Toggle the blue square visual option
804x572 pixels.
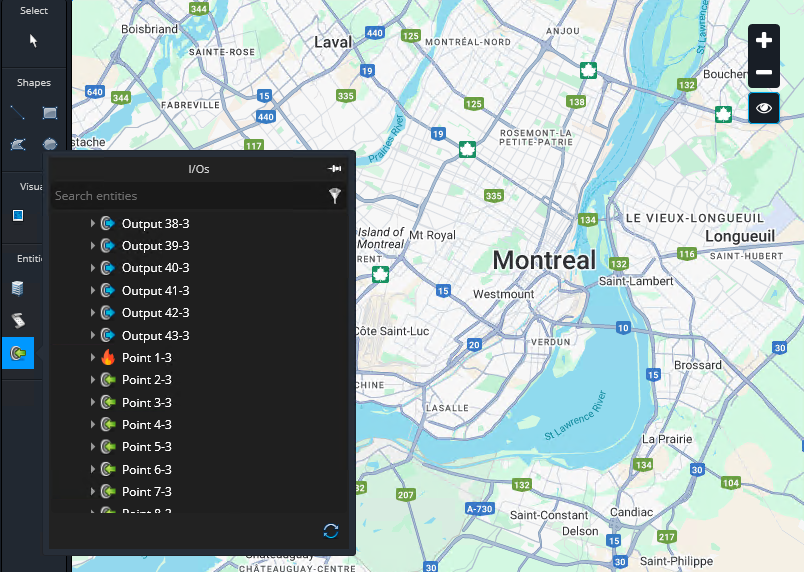click(x=18, y=215)
